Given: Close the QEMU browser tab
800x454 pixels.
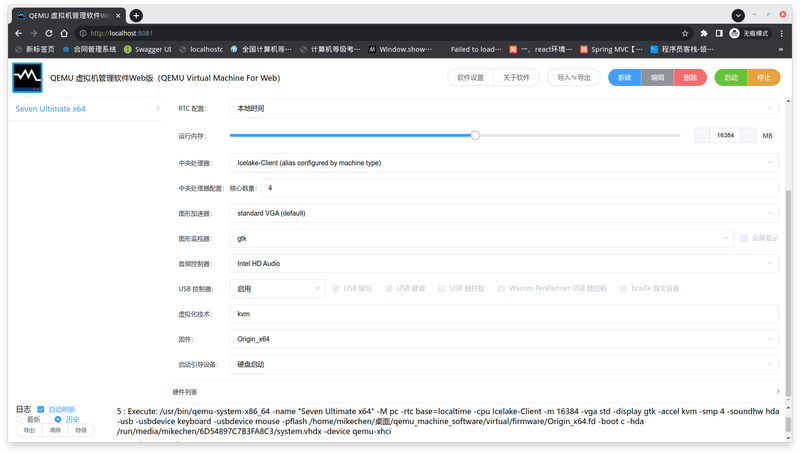Looking at the screenshot, I should [118, 16].
